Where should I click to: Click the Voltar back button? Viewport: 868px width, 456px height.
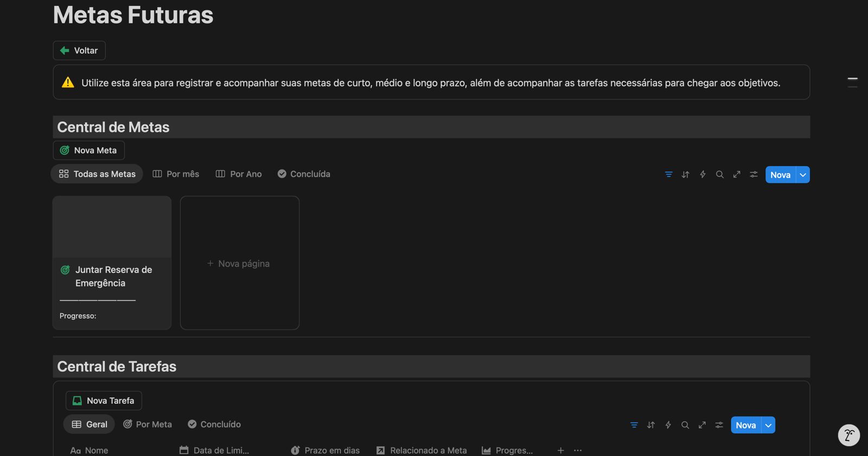[x=79, y=50]
